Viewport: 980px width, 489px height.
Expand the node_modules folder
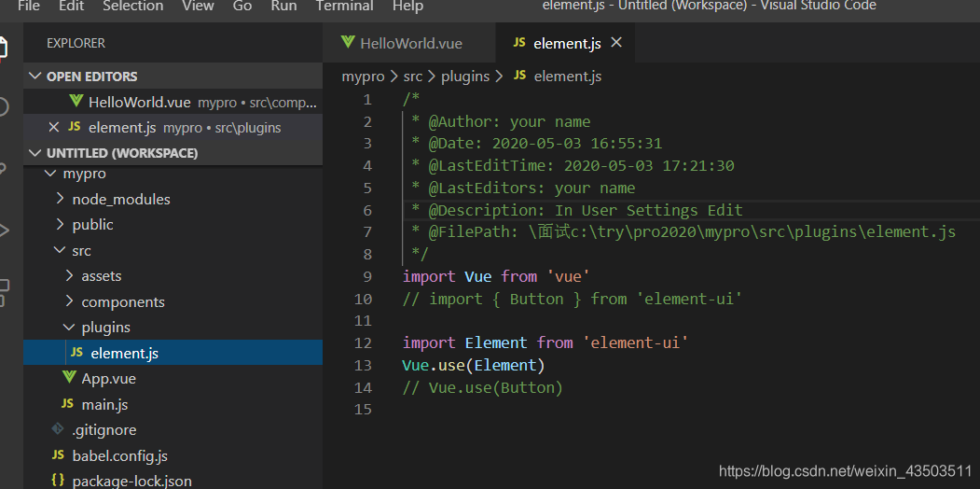(60, 199)
